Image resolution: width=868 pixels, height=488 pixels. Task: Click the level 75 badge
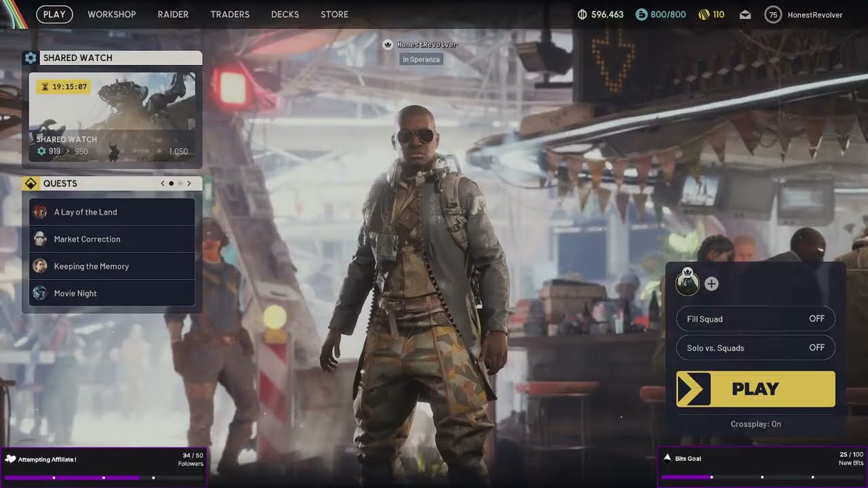[773, 14]
